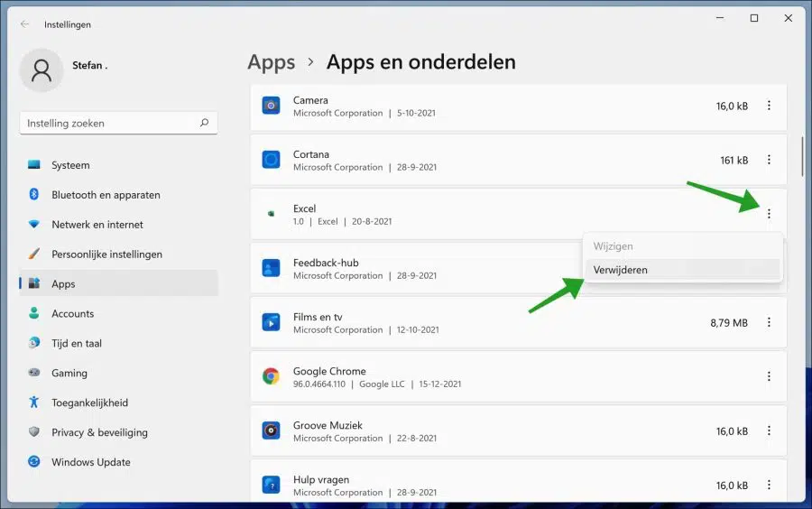Click the paintbrush Persoonlijke instellingen icon

(x=34, y=254)
